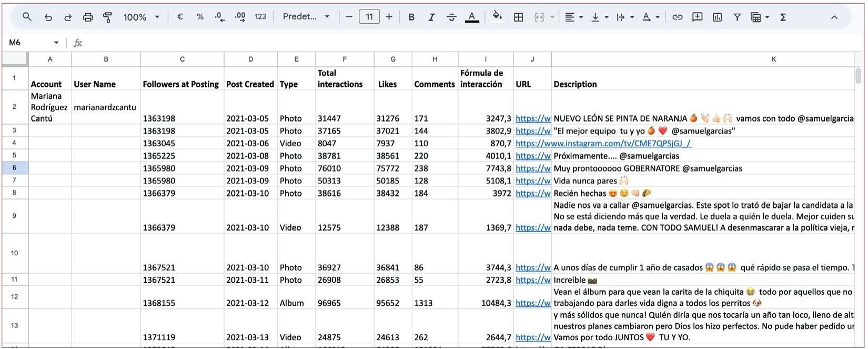Select the paint format roller tool
The height and width of the screenshot is (349, 868).
click(107, 17)
